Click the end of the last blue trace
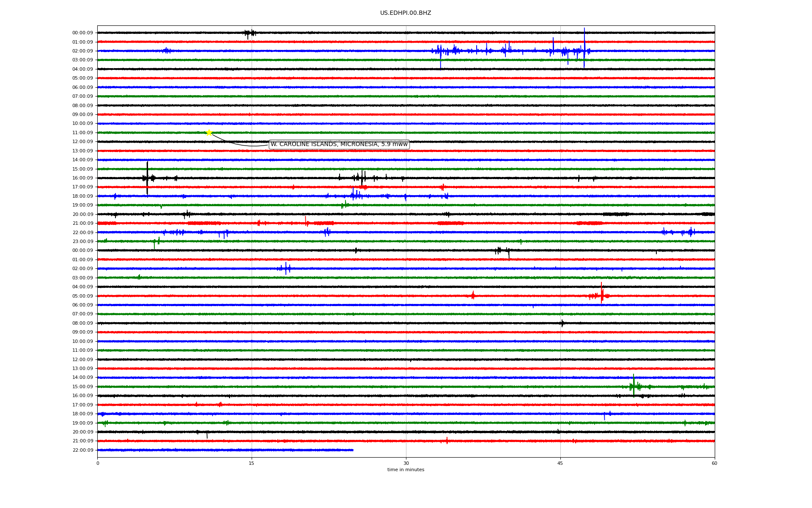The image size is (812, 508). tap(353, 450)
